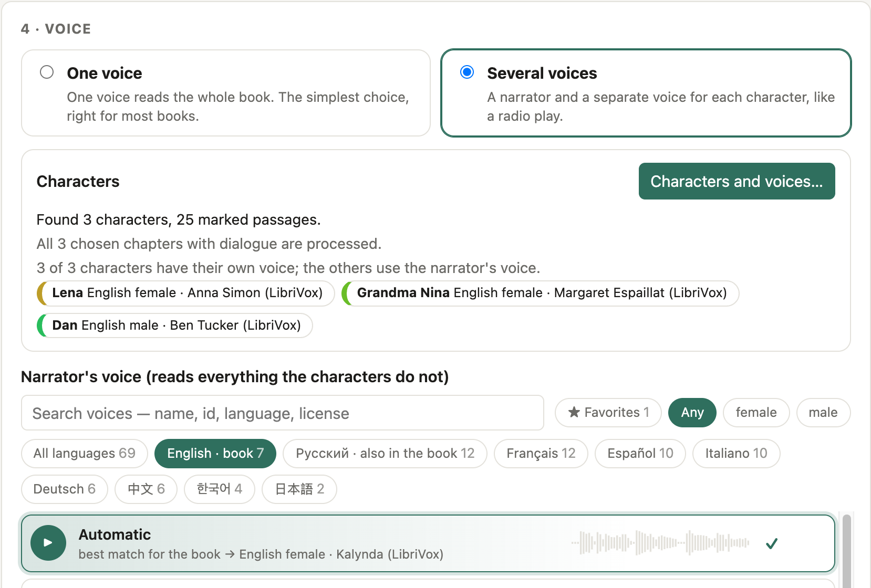Open the Characters and voices dialog
Viewport: 871px width, 588px height.
tap(737, 181)
